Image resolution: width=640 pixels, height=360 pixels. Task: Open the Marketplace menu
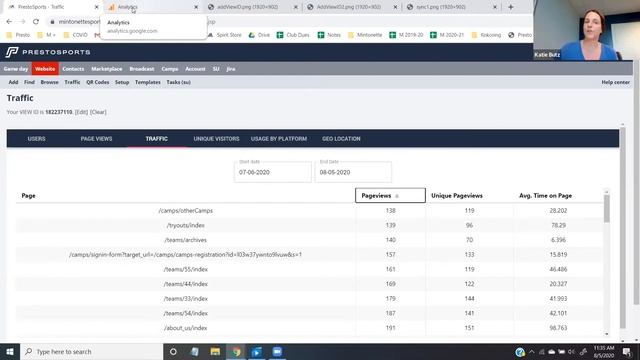107,69
